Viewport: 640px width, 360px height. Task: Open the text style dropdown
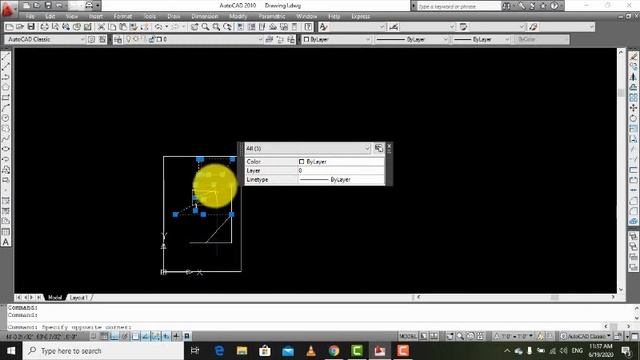tap(357, 27)
